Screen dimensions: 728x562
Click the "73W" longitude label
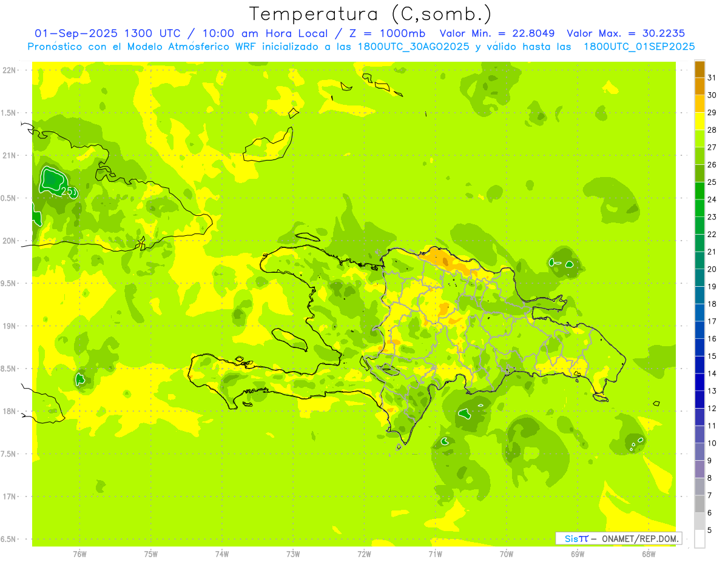tap(293, 554)
